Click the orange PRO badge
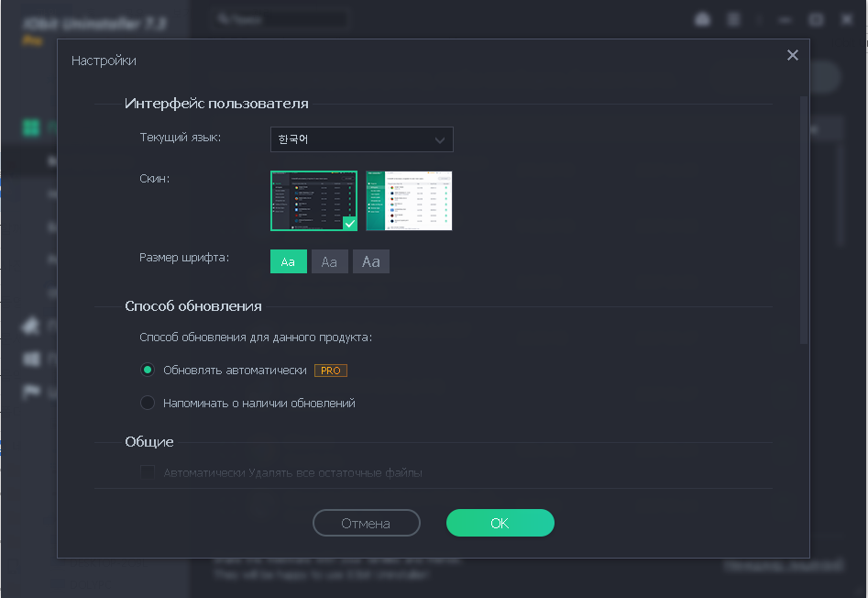868x598 pixels. pos(331,371)
